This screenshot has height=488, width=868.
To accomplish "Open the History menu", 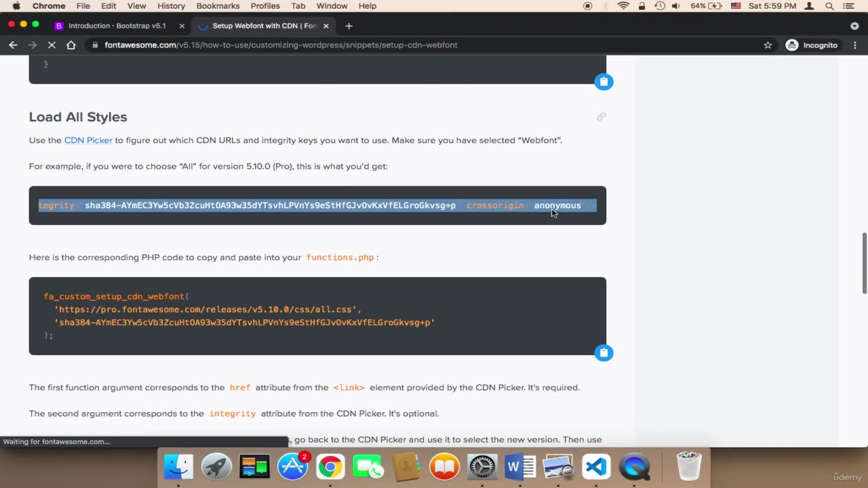I will point(171,6).
